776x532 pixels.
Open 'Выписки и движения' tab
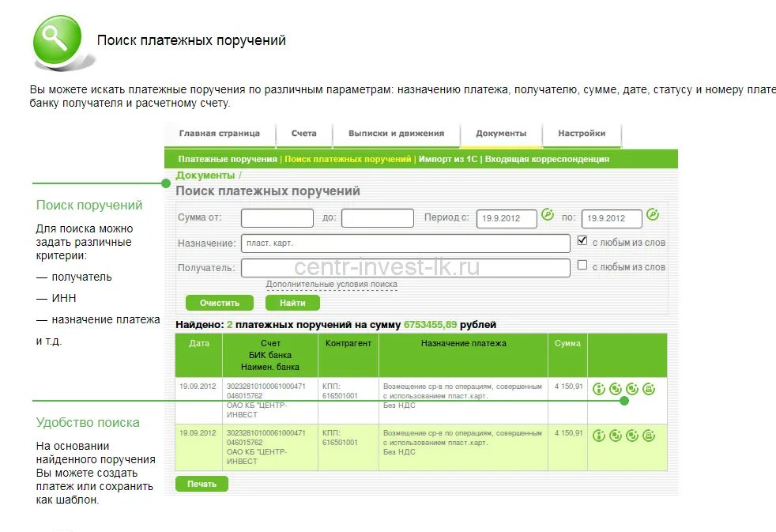[x=397, y=134]
